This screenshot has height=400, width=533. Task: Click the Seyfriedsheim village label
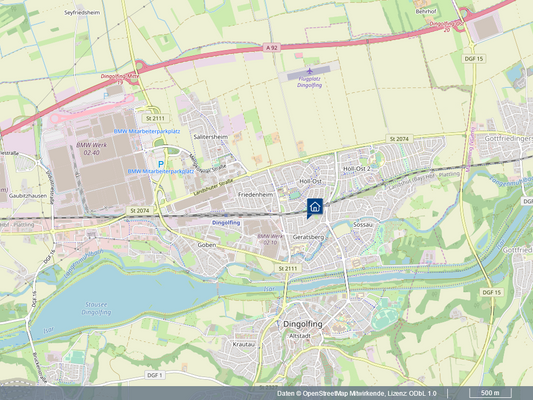82,13
